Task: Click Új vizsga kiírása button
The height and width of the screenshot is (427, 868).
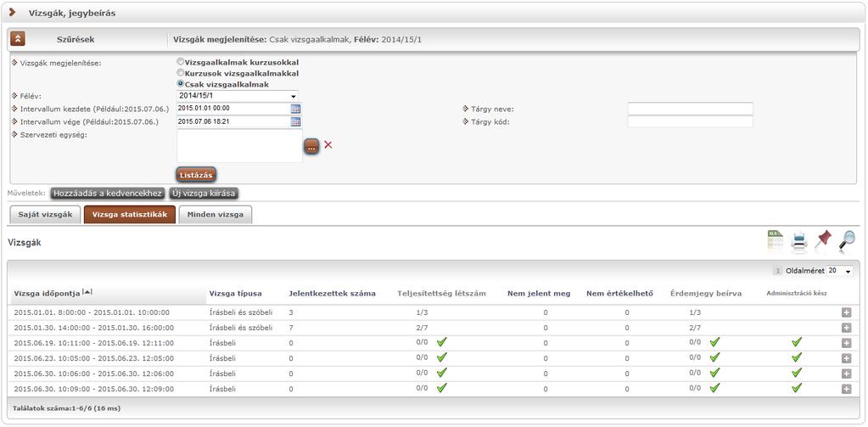Action: (x=204, y=194)
